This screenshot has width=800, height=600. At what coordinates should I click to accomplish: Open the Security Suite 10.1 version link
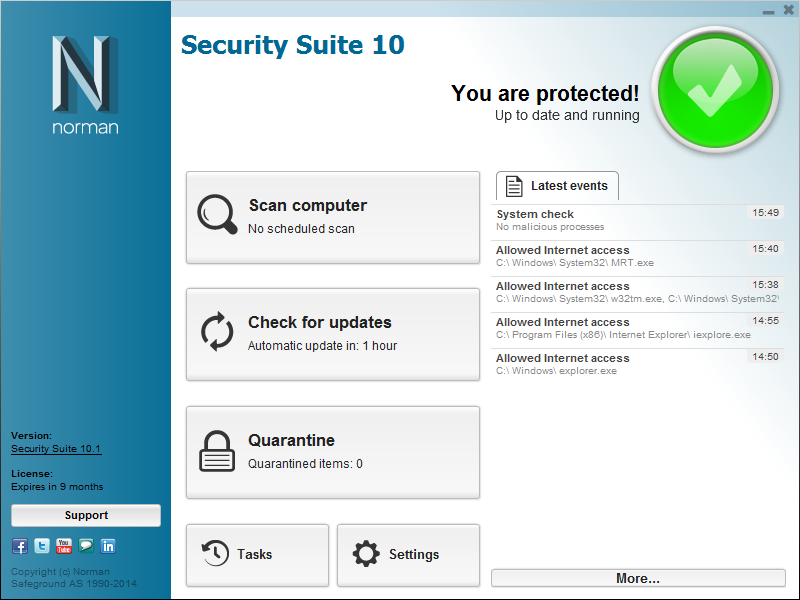pyautogui.click(x=56, y=449)
